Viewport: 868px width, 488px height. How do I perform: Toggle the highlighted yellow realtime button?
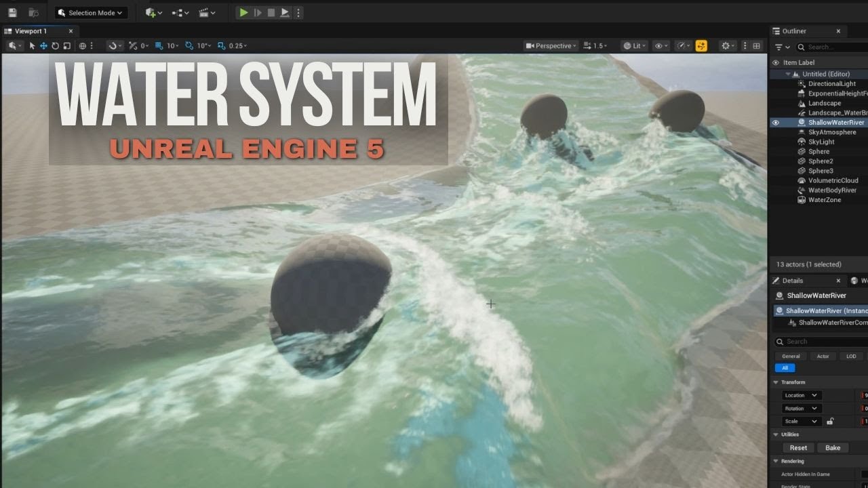(701, 45)
